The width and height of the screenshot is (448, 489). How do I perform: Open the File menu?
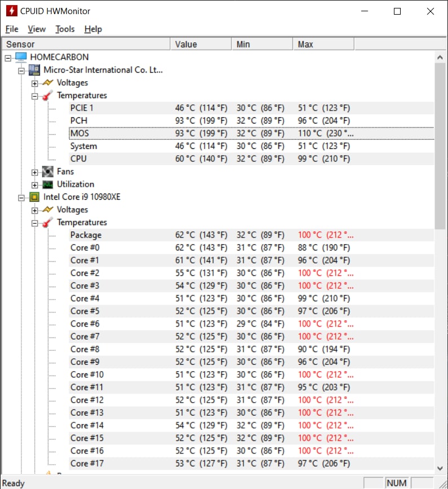coord(12,29)
